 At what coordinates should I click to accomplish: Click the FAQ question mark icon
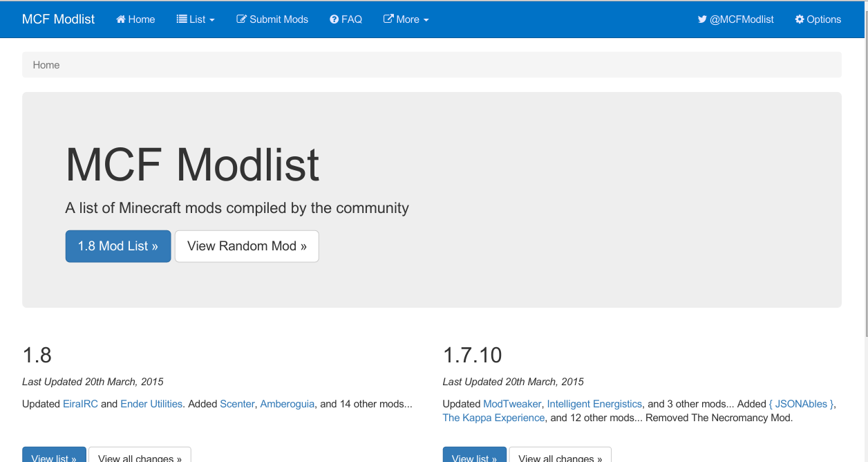(x=334, y=19)
